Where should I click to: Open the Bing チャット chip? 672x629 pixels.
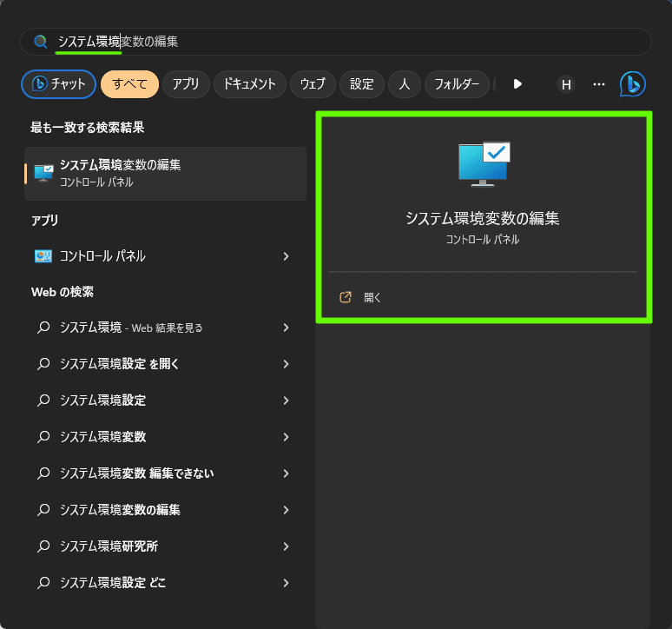pos(58,84)
